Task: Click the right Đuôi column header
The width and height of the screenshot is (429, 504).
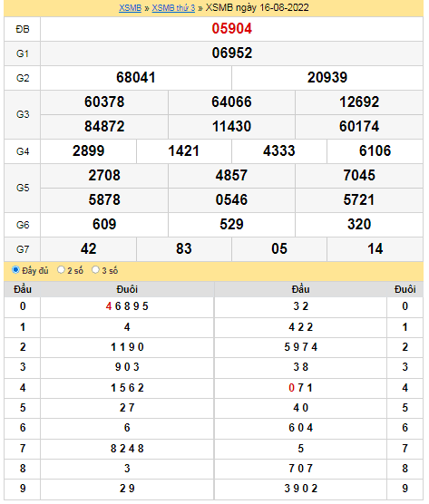Action: coord(405,289)
